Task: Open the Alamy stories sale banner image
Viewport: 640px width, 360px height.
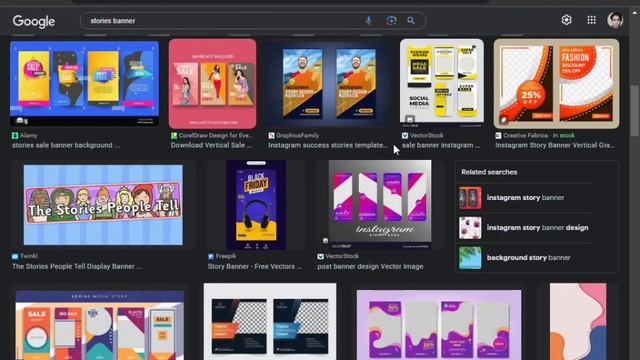Action: pyautogui.click(x=84, y=83)
